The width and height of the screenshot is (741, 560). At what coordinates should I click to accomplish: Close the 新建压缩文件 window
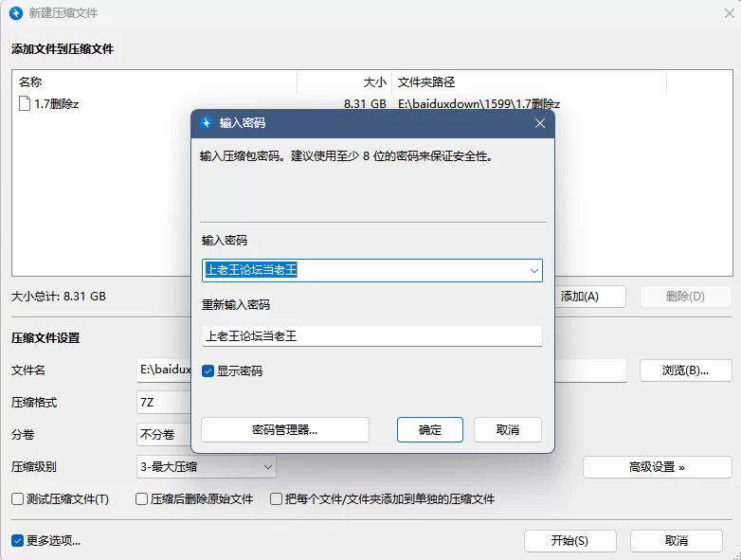pos(730,13)
